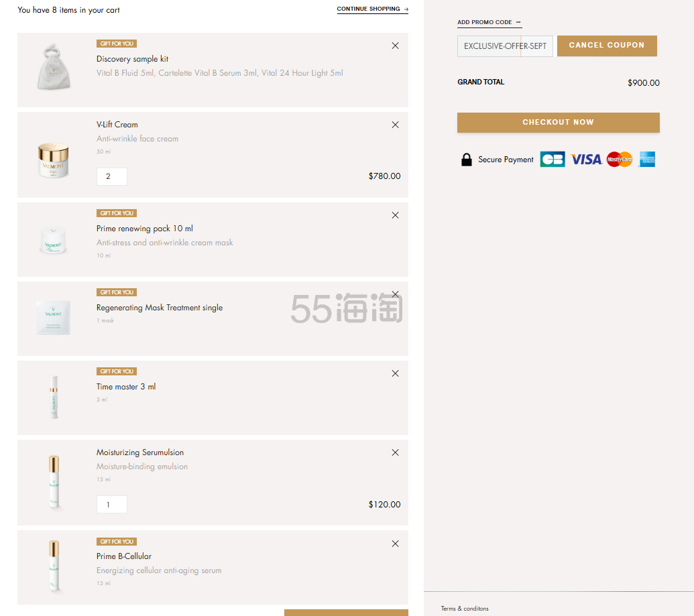This screenshot has height=616, width=694.
Task: Click the Secure Payment label
Action: [x=506, y=160]
